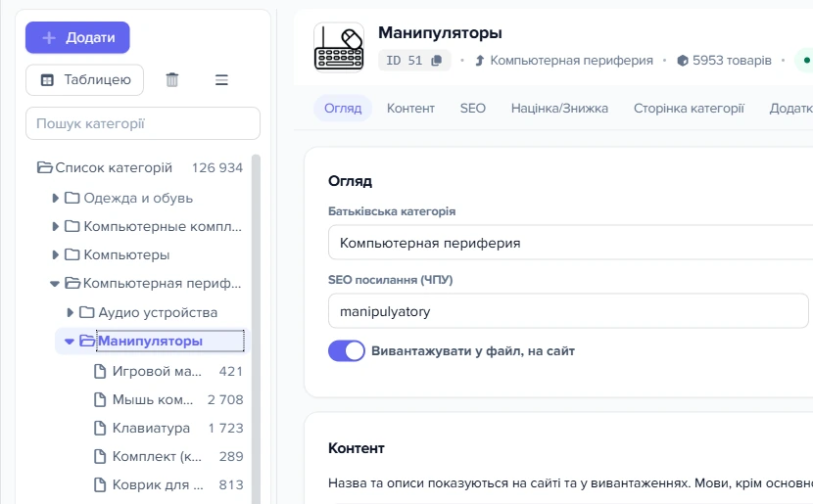The image size is (813, 504).
Task: Collapse the Манипуляторы tree node
Action: tap(69, 342)
